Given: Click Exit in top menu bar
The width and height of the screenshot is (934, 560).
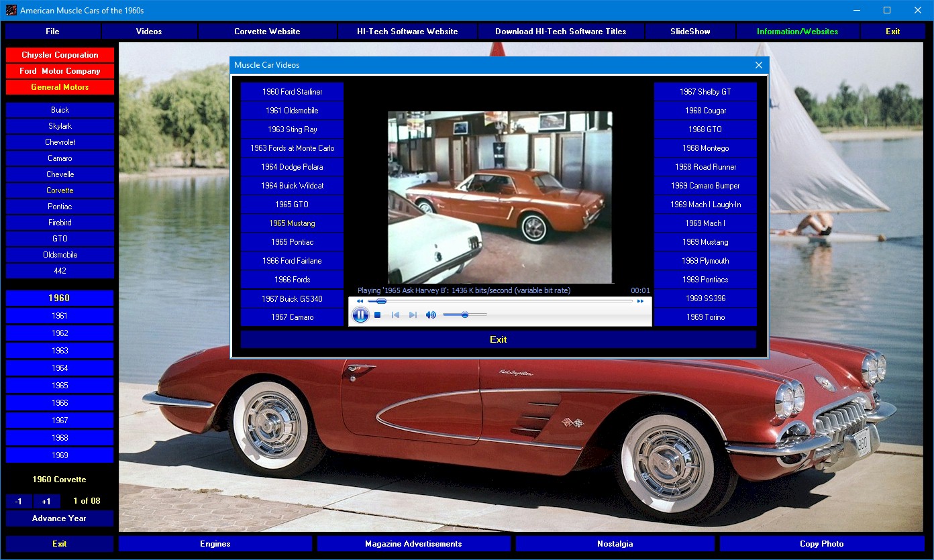Looking at the screenshot, I should click(893, 32).
